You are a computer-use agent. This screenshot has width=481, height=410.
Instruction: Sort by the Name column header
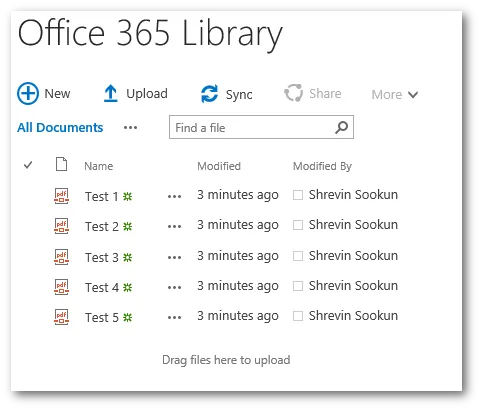click(x=99, y=166)
